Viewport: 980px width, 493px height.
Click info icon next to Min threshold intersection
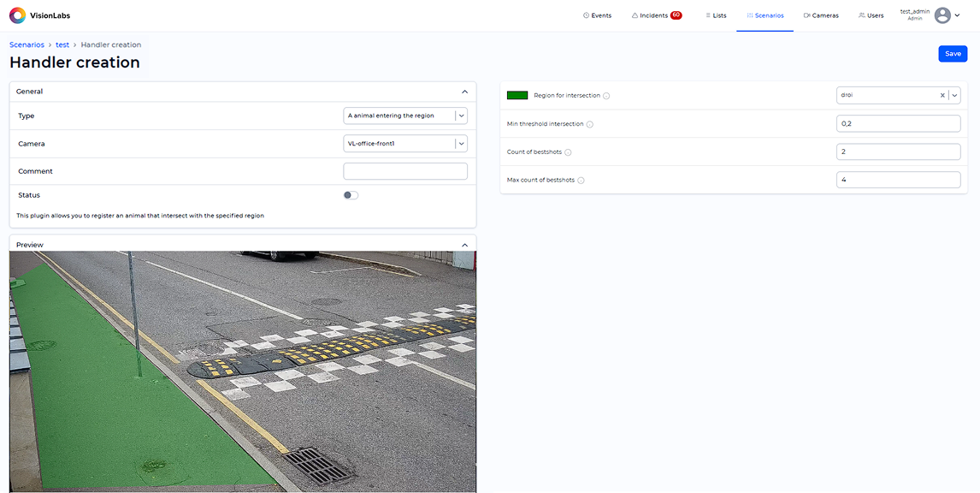(590, 124)
